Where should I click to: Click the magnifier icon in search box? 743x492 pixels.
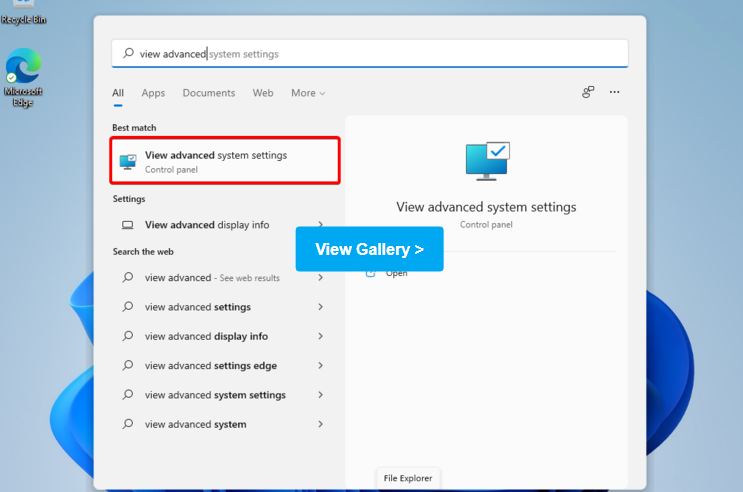128,53
